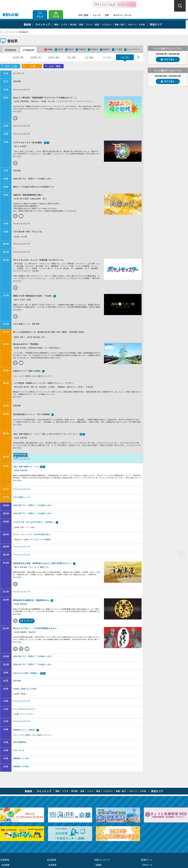Expand 続きを読む for あんぎゃでござる
The height and width of the screenshot is (868, 188).
pyautogui.click(x=17, y=642)
